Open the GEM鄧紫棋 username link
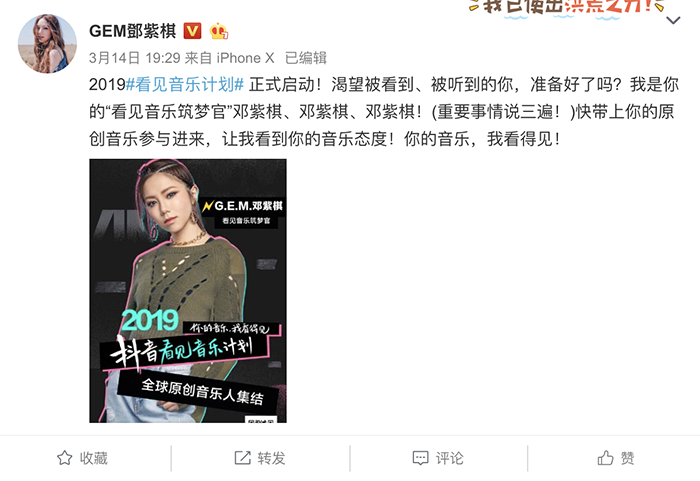This screenshot has height=481, width=700. click(x=132, y=31)
